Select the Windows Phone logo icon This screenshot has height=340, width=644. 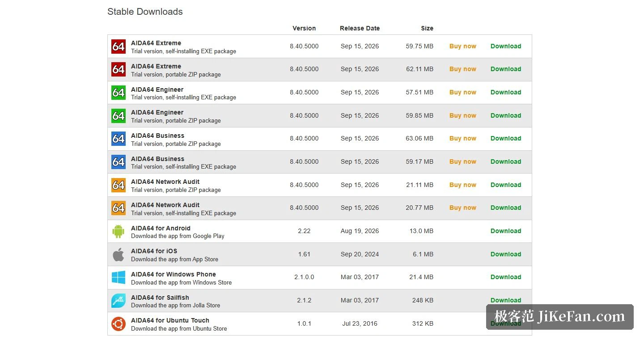point(119,277)
